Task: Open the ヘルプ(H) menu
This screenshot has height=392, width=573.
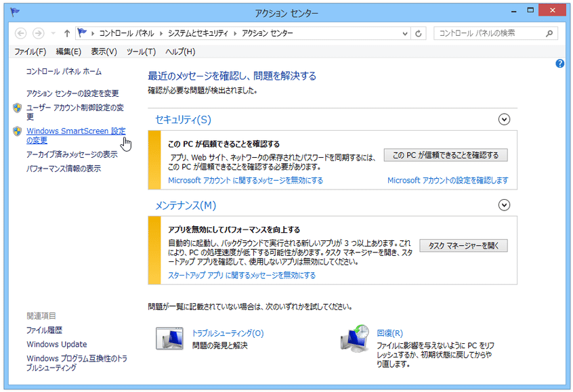Action: 180,52
